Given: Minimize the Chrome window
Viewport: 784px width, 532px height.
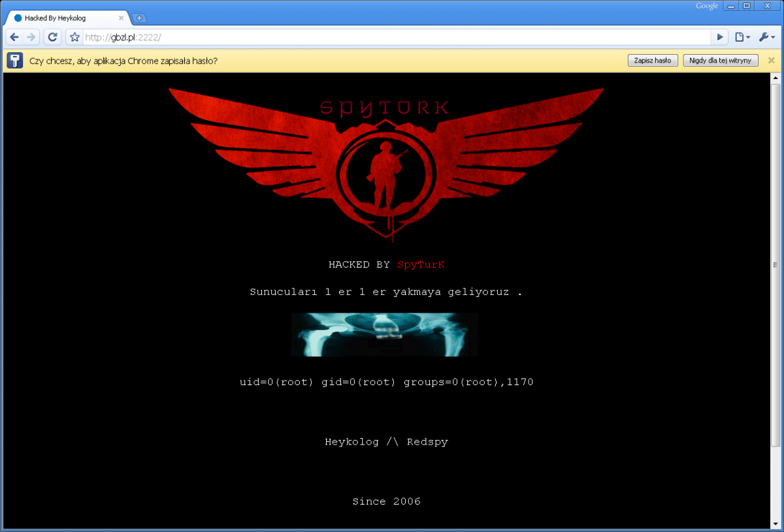Looking at the screenshot, I should 731,6.
